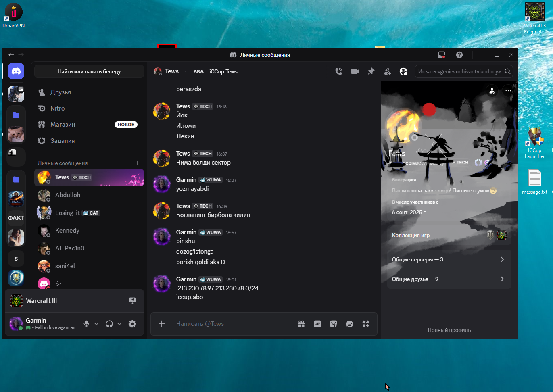Hide the user profile panel
Screen dimensions: 553x392
click(403, 71)
